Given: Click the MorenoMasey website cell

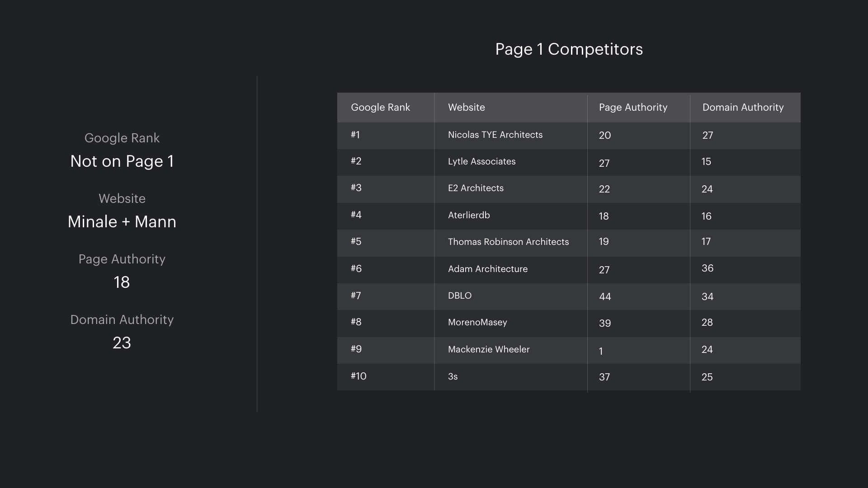Looking at the screenshot, I should click(x=477, y=323).
